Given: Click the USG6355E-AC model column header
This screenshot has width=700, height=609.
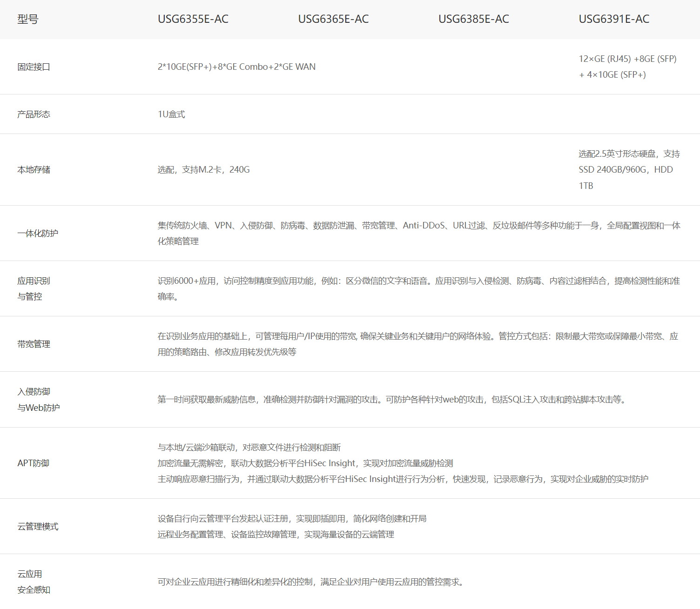Looking at the screenshot, I should tap(193, 19).
